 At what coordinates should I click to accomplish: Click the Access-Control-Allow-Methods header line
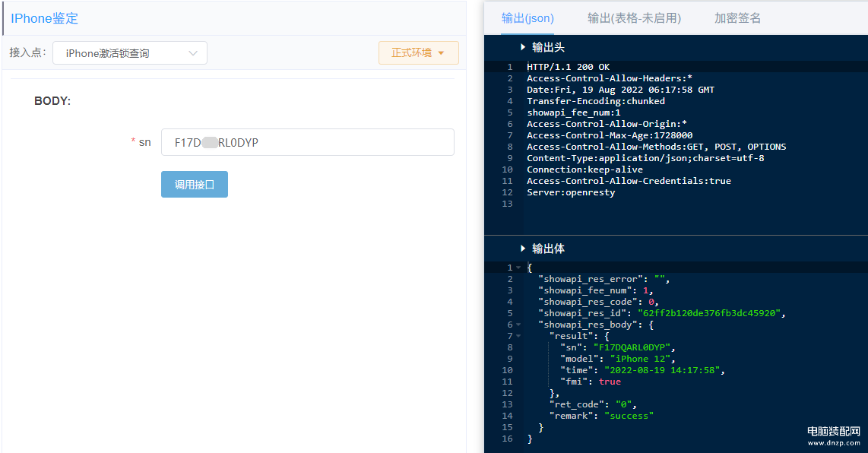657,147
